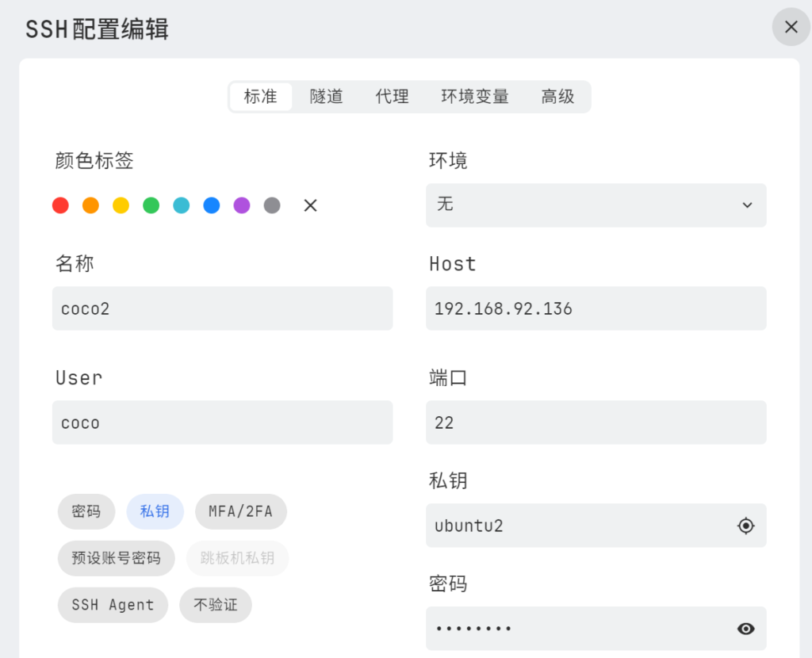
Task: Select the 私钥 authentication option
Action: tap(155, 511)
